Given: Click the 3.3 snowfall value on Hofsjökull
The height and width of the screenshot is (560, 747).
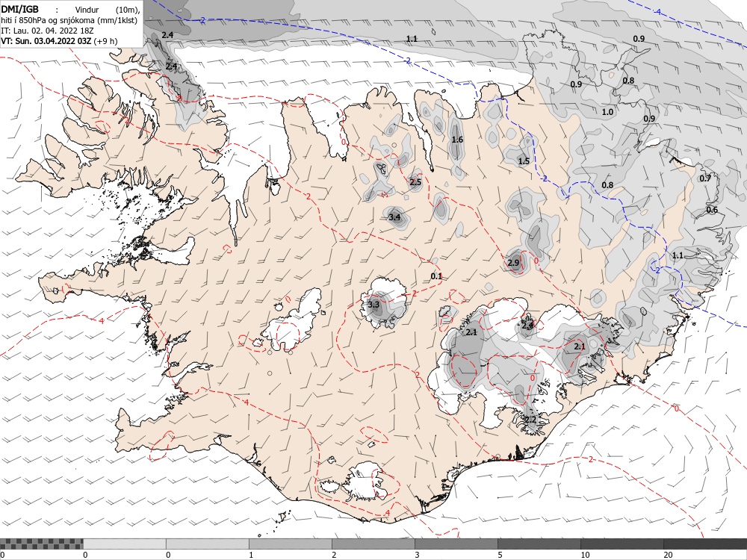Looking at the screenshot, I should [x=373, y=305].
